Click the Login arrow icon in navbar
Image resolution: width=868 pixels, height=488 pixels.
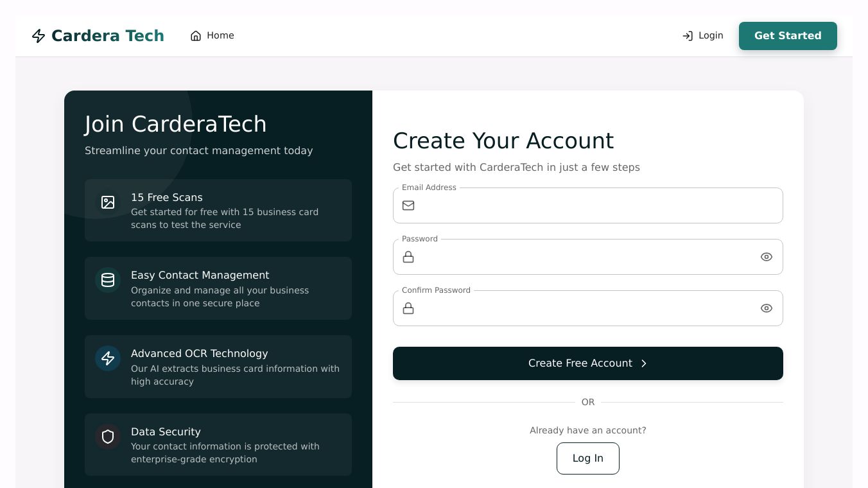click(688, 36)
